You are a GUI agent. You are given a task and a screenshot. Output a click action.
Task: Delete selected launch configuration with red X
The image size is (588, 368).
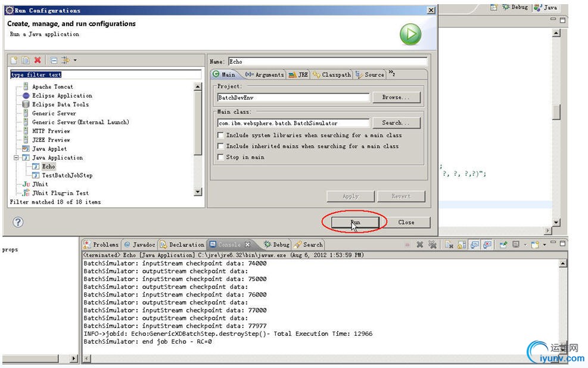click(x=38, y=60)
